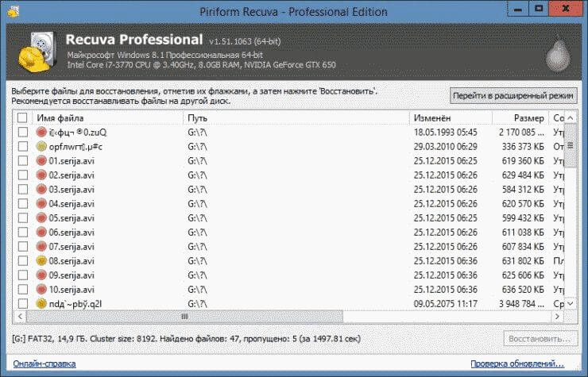Open the 'Проверка обновлений...' link
Viewport: 588px width, 377px height.
517,364
